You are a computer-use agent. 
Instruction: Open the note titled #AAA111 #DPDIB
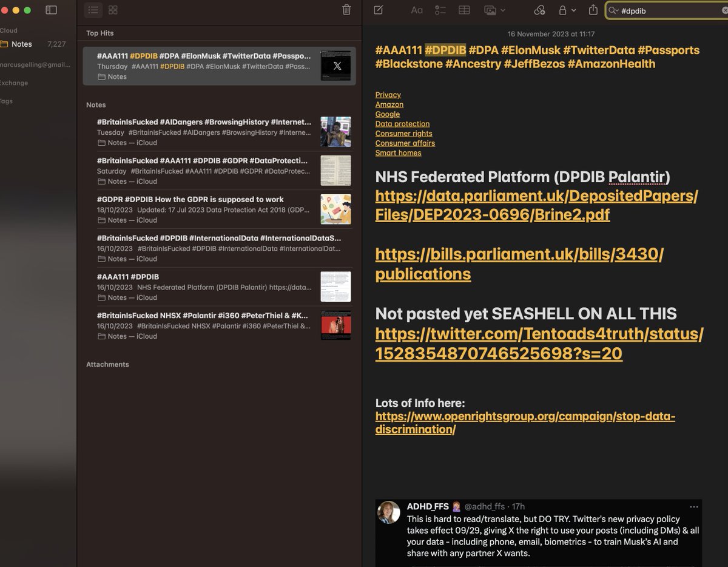tap(219, 287)
